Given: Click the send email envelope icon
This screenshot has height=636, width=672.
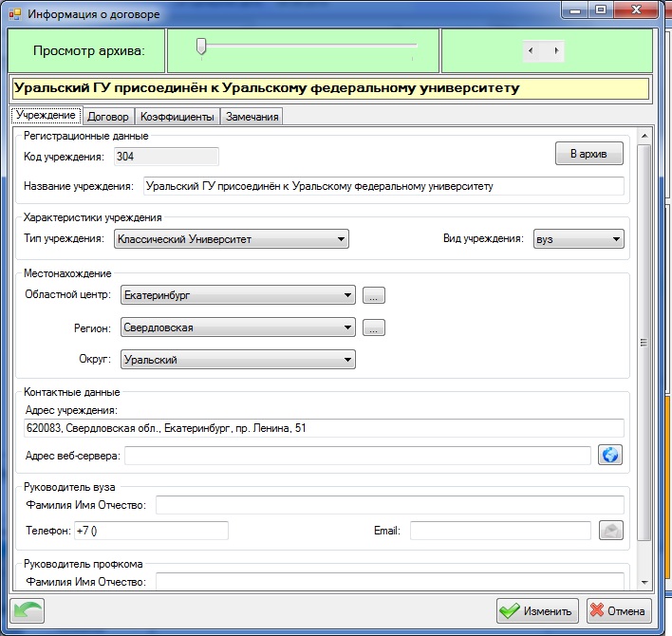Looking at the screenshot, I should point(610,531).
